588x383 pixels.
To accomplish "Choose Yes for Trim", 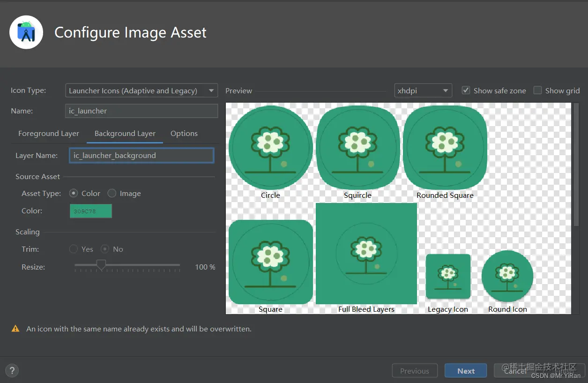I will [74, 249].
